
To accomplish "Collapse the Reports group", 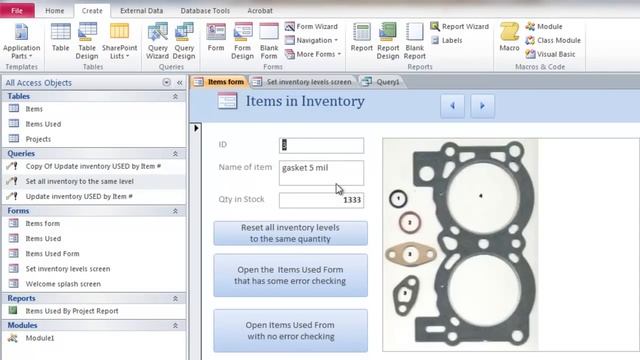I will coord(175,298).
